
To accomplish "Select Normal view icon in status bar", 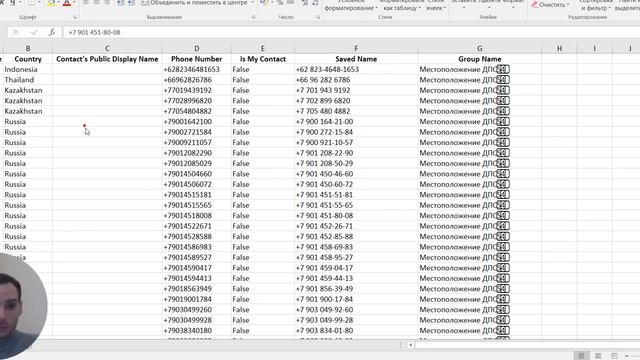I will point(581,356).
